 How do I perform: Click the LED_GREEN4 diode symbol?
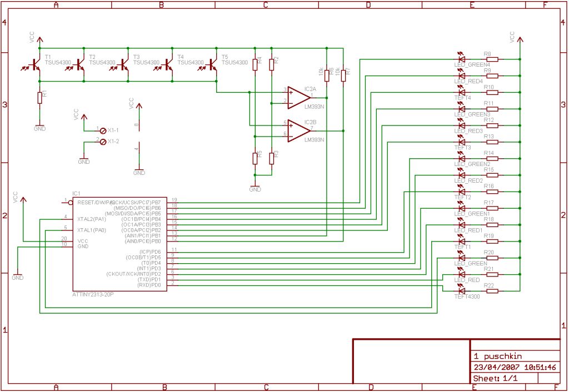coord(461,58)
